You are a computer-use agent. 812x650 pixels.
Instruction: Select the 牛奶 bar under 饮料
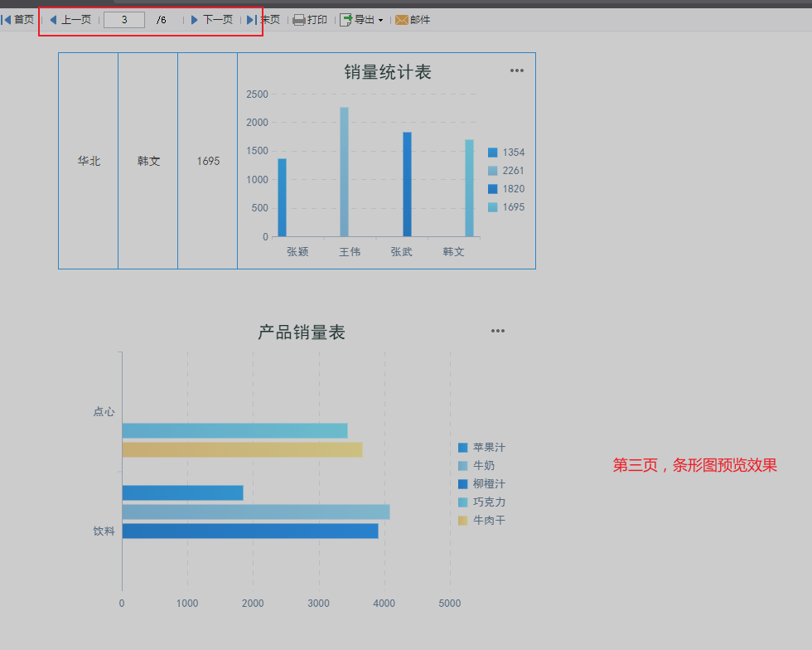256,512
